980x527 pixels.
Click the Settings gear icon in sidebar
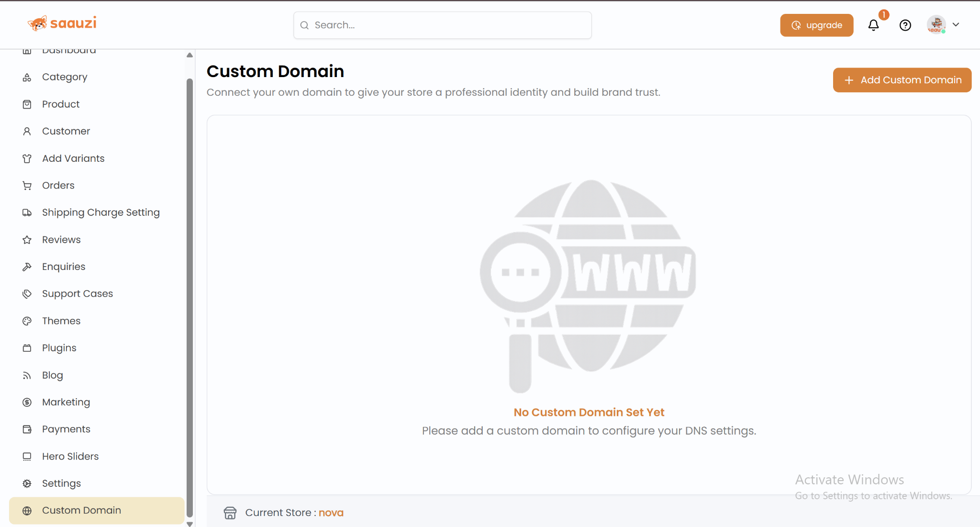tap(27, 483)
